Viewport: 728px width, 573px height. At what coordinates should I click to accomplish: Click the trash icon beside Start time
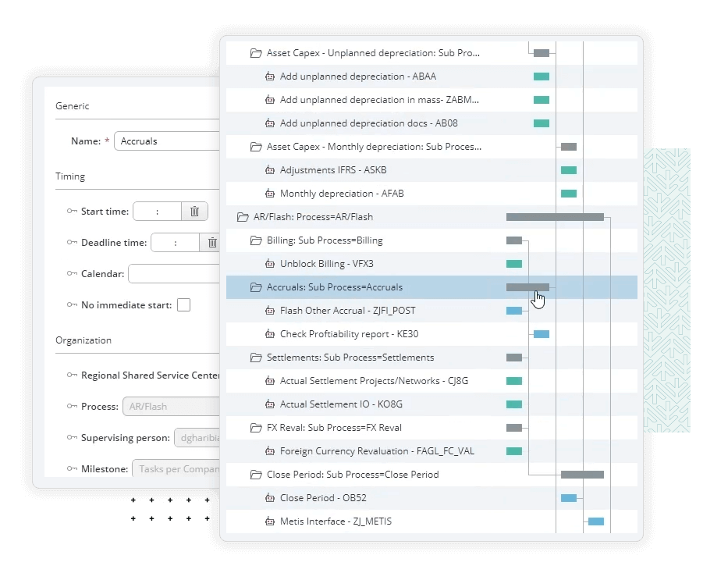pyautogui.click(x=194, y=211)
